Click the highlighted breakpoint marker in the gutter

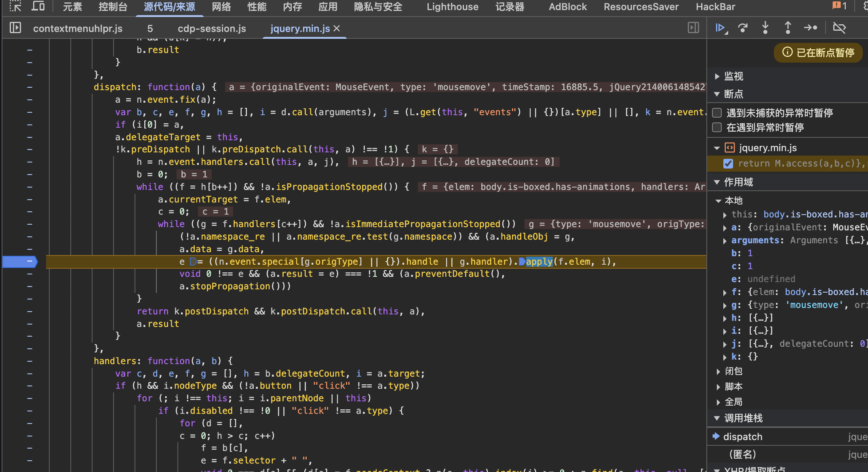pos(20,262)
